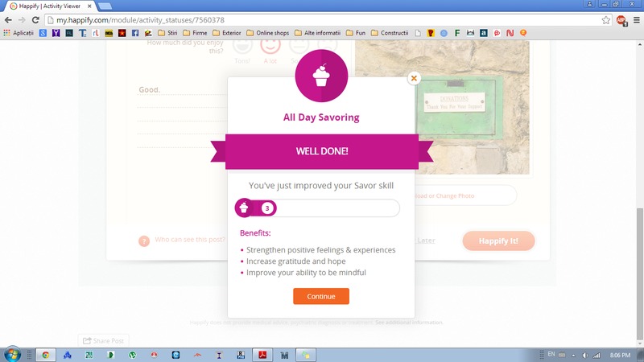Open the Windows Start menu
This screenshot has width=644, height=362.
pyautogui.click(x=11, y=354)
